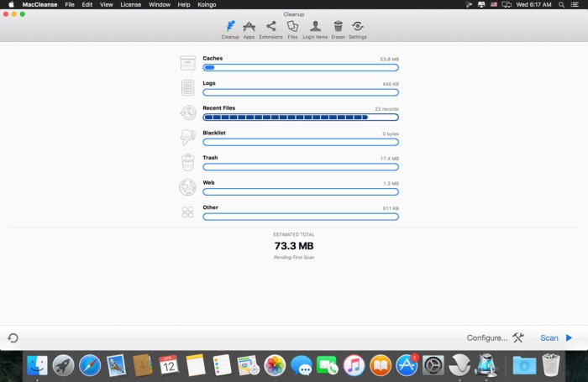Open the Help menu
Screen dimensions: 588x382
(184, 4)
